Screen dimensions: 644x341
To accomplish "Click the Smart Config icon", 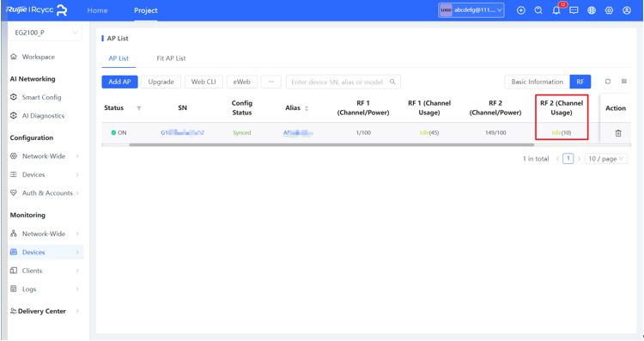I will (x=14, y=97).
